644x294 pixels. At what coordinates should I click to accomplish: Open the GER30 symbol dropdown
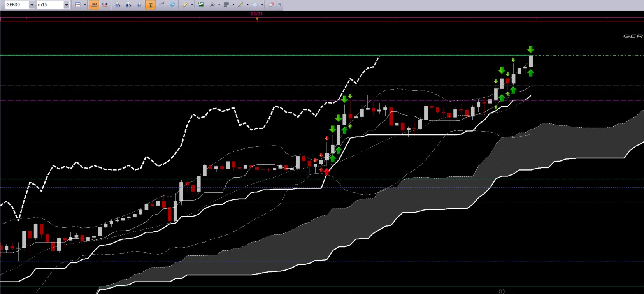(32, 5)
